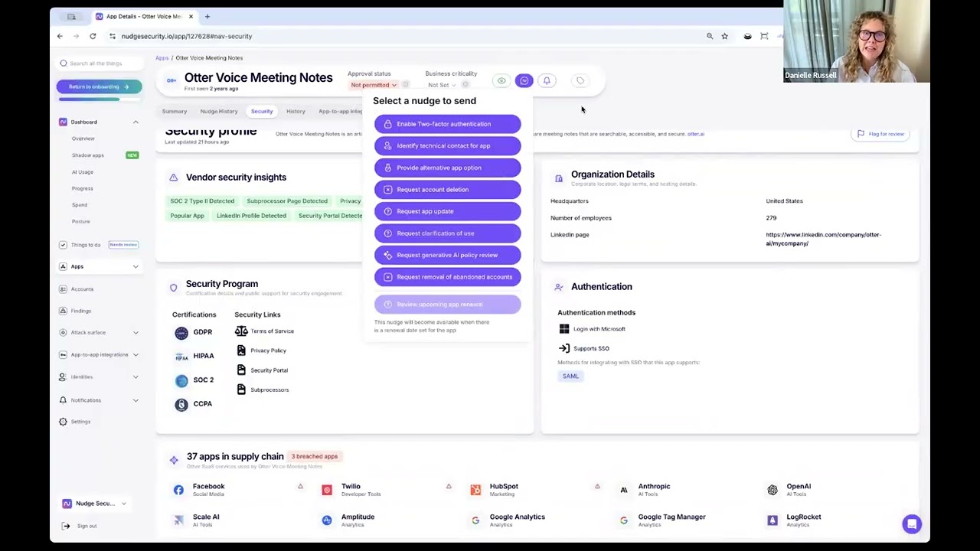Click Things to do checkbox icon

63,245
